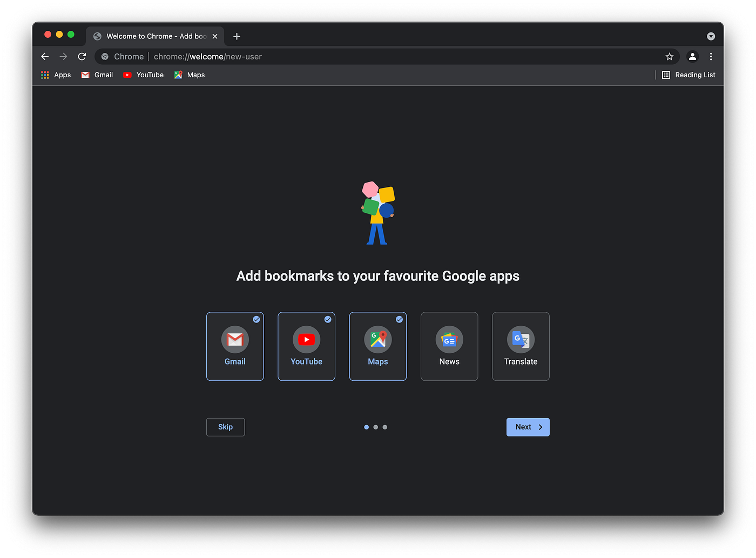Maximize the window with the green button
The height and width of the screenshot is (558, 756).
click(x=71, y=35)
